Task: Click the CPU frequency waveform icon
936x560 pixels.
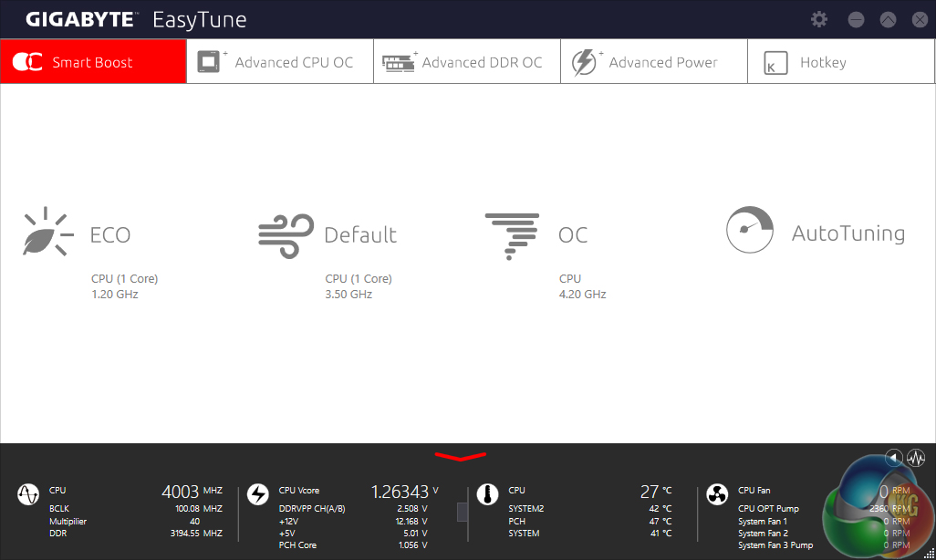Action: click(x=28, y=494)
